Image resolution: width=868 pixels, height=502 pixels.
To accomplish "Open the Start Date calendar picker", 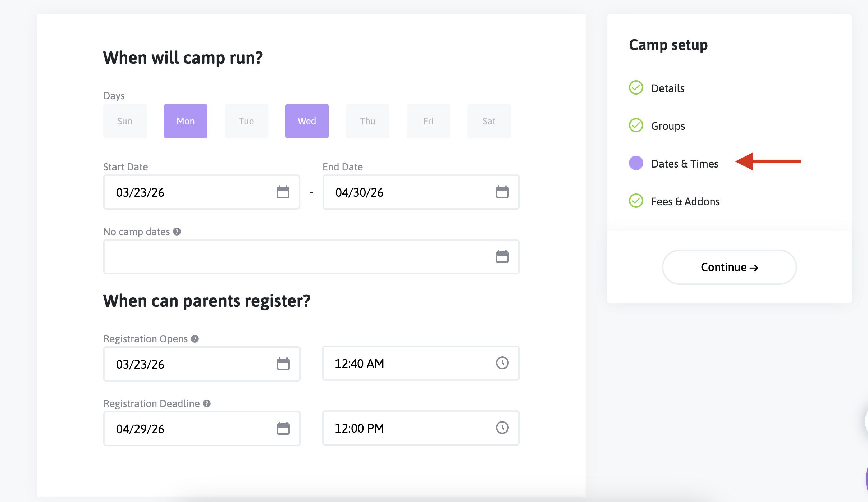I will 283,192.
